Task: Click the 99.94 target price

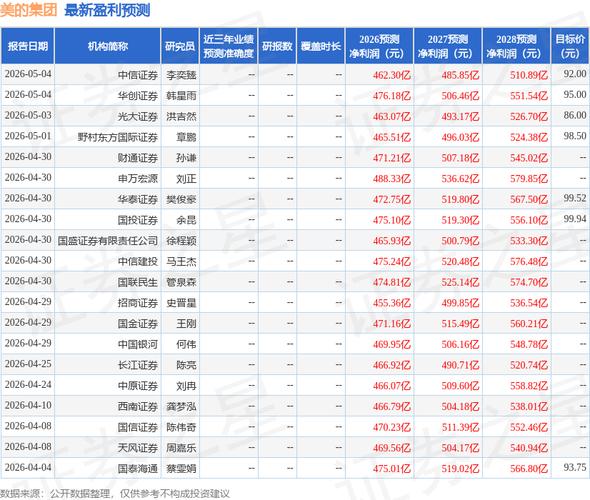Action: click(575, 219)
